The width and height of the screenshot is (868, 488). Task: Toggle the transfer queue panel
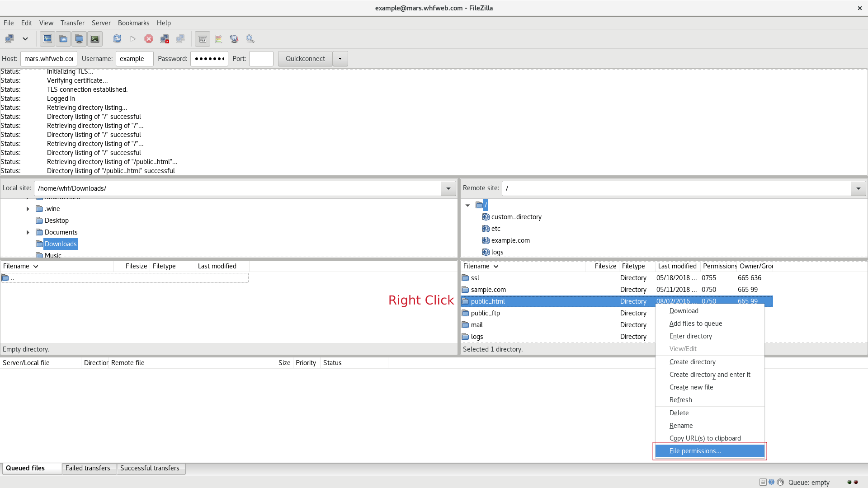pyautogui.click(x=95, y=39)
